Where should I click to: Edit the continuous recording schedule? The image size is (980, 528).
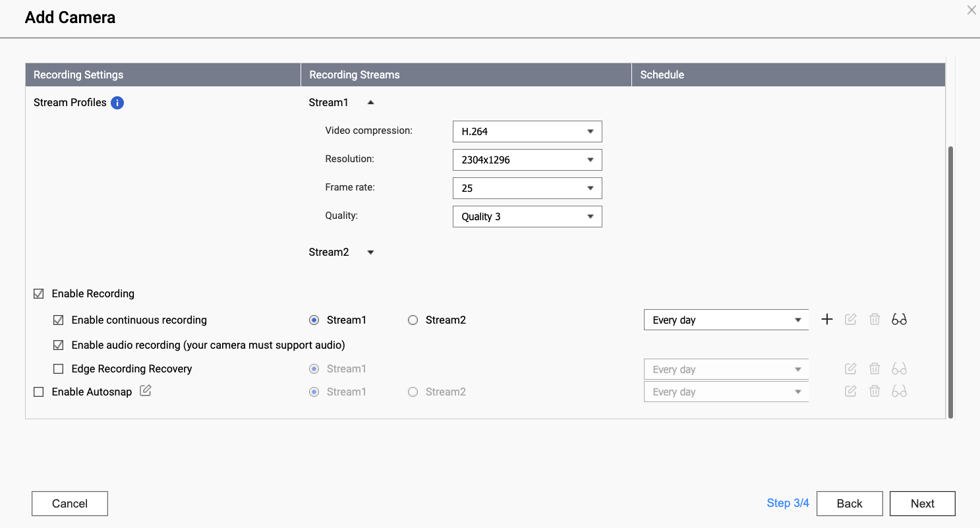[851, 320]
